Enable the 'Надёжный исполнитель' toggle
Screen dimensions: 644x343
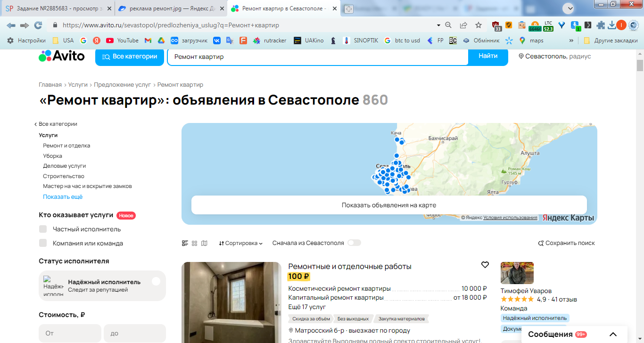click(156, 281)
